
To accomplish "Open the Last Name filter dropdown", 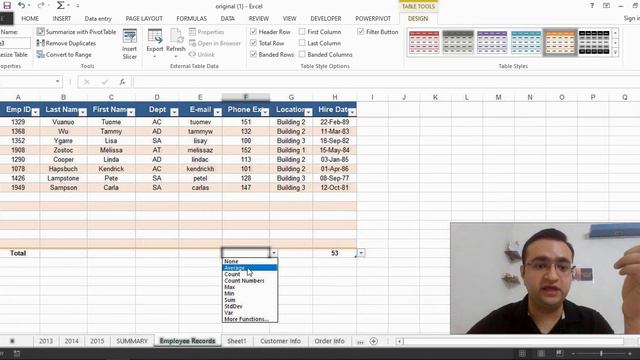I will [x=83, y=112].
